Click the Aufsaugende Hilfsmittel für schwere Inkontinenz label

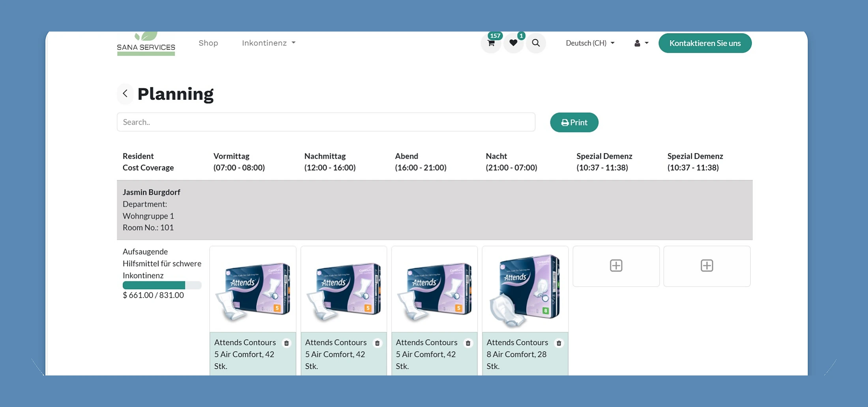tap(162, 263)
